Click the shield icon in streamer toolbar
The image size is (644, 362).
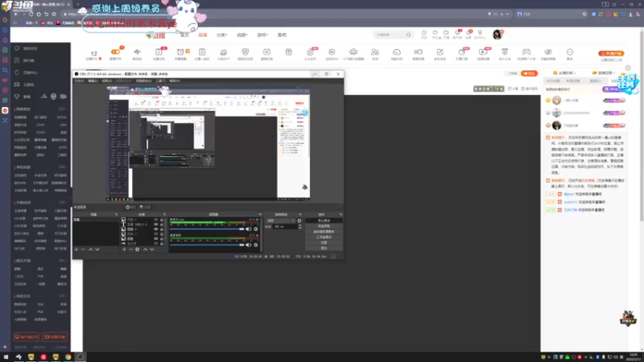point(246,52)
